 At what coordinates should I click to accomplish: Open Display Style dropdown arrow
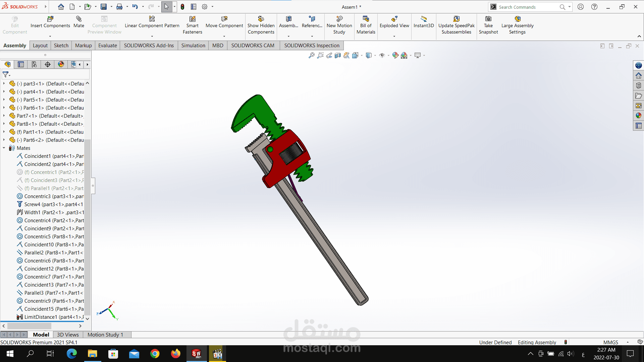point(375,56)
